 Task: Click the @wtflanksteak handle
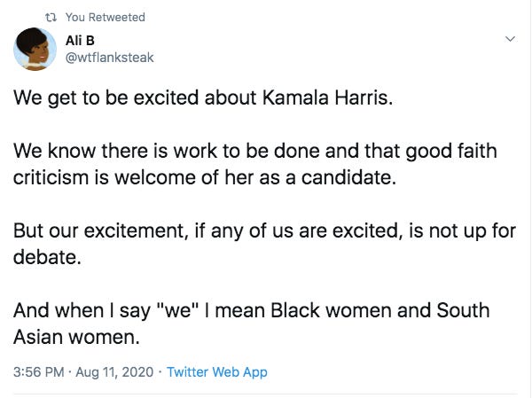pyautogui.click(x=109, y=58)
